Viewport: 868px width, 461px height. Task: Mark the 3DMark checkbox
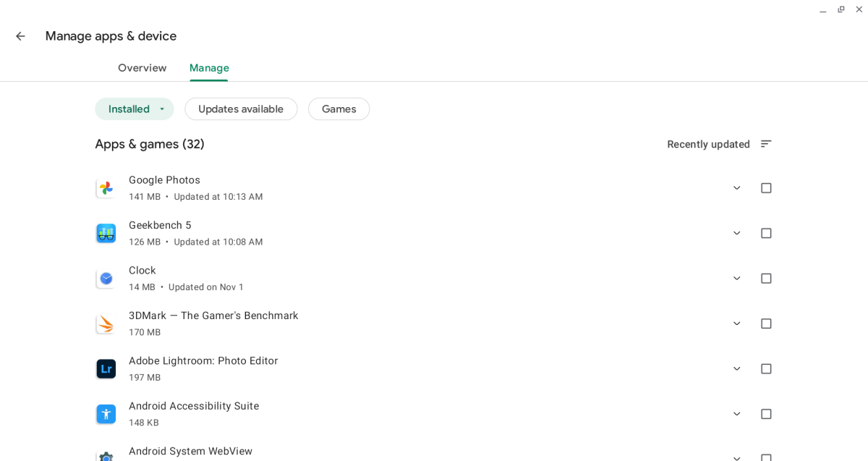click(x=766, y=323)
